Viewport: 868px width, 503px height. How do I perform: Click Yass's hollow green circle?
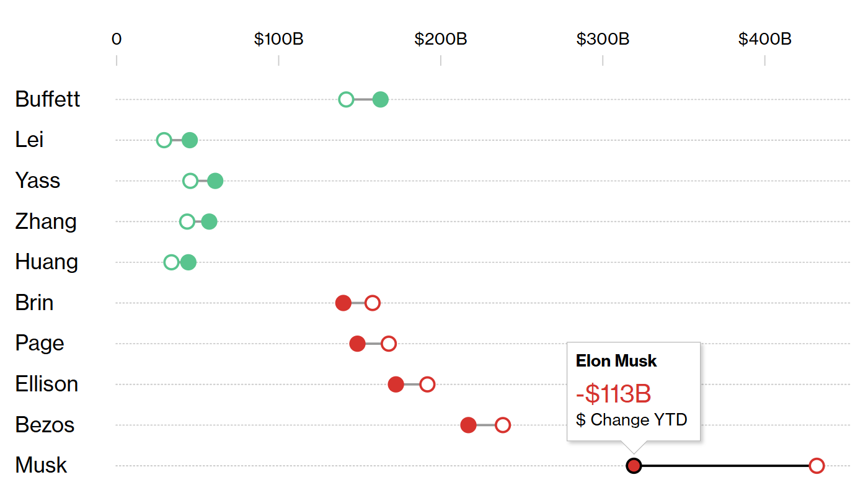(x=190, y=181)
